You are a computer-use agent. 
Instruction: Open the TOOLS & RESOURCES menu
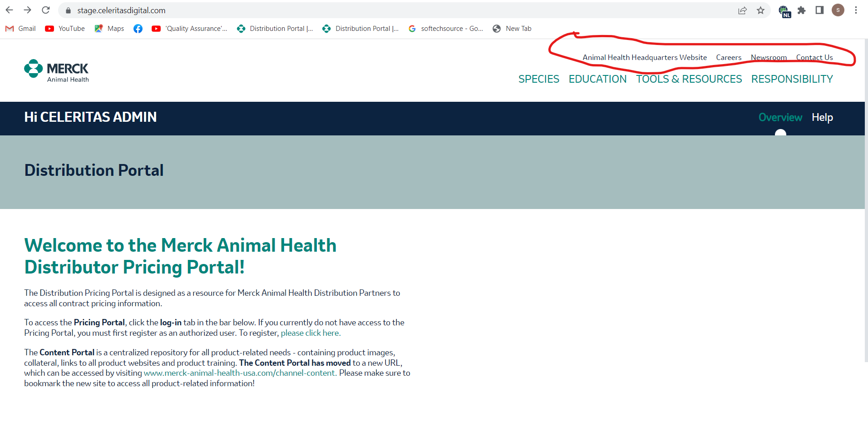coord(689,79)
